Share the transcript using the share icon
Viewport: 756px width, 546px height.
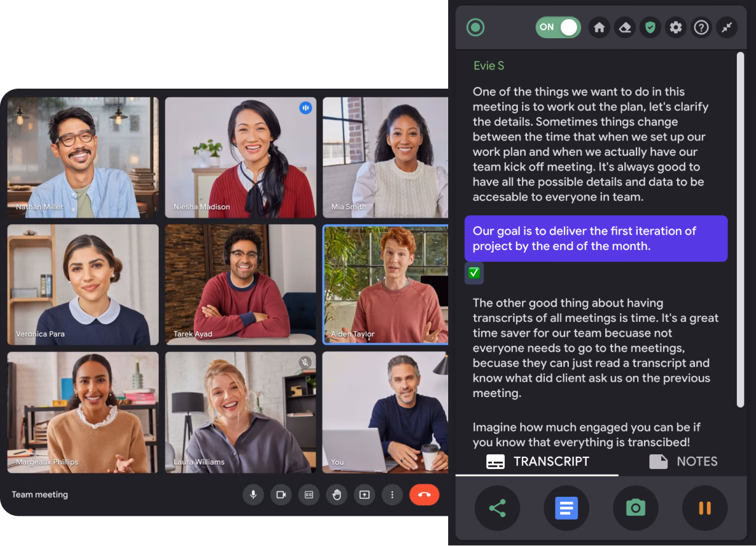click(497, 508)
